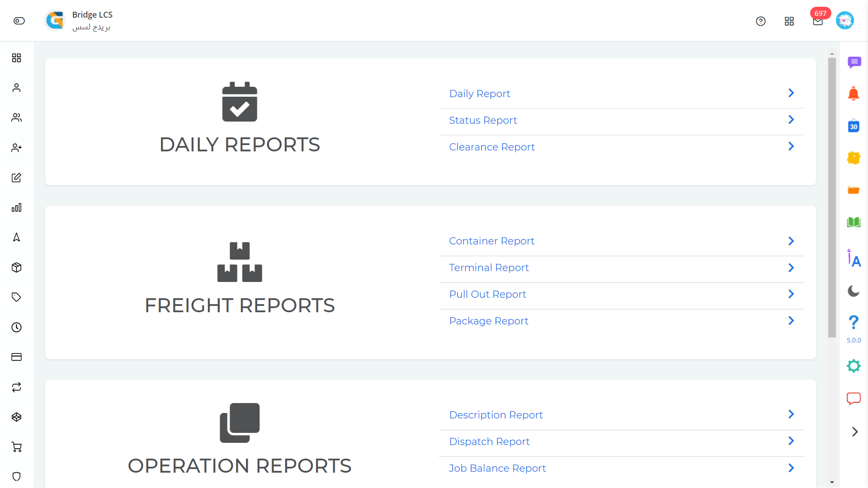The image size is (868, 488).
Task: Open the Freight Reports section icon
Action: 240,262
